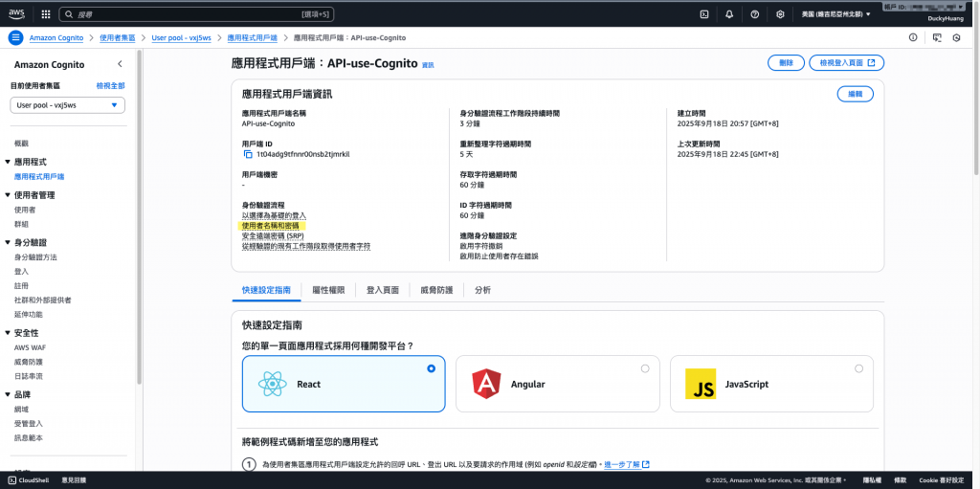
Task: Open the User pool - vxj5ws breadcrumb
Action: [x=181, y=37]
